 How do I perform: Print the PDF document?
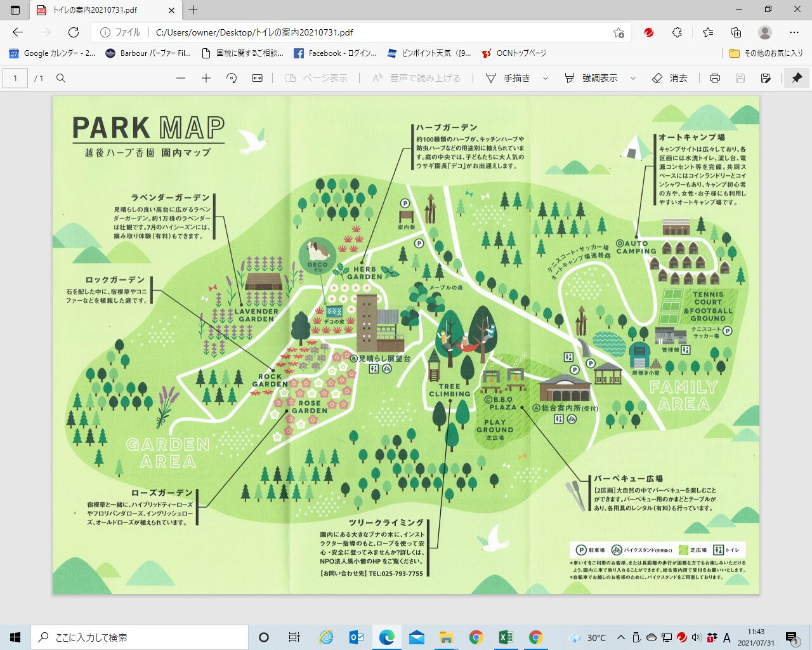[715, 78]
